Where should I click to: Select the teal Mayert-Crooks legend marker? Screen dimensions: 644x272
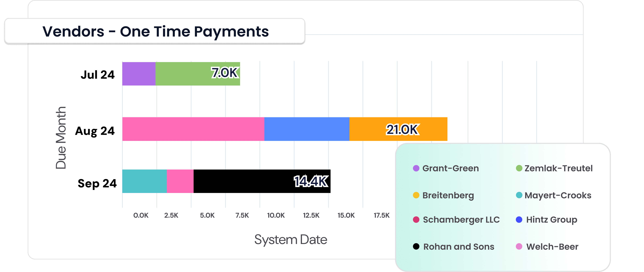pos(519,195)
